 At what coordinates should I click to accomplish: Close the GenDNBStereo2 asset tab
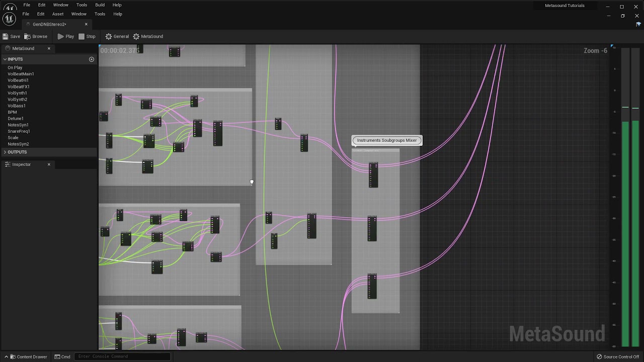coord(86,24)
